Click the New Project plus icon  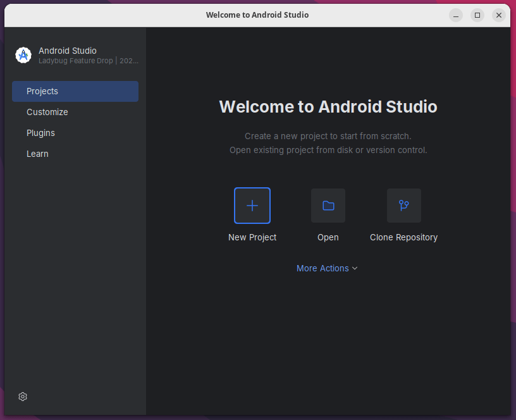pyautogui.click(x=252, y=206)
